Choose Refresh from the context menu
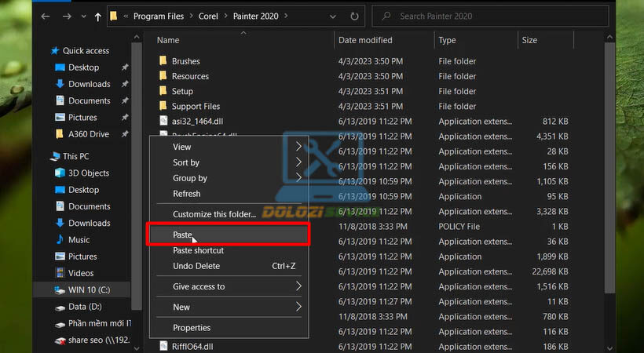Image resolution: width=644 pixels, height=353 pixels. pyautogui.click(x=229, y=194)
